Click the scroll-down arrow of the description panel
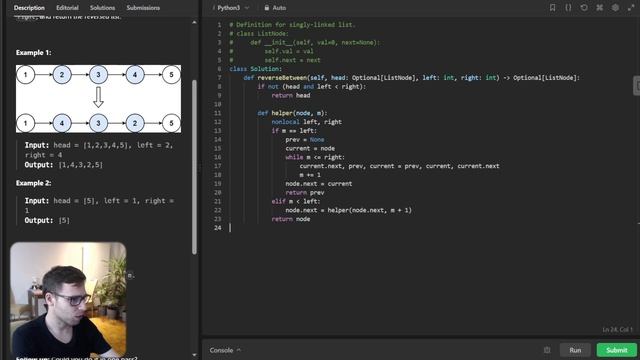The width and height of the screenshot is (640, 360). (x=194, y=355)
